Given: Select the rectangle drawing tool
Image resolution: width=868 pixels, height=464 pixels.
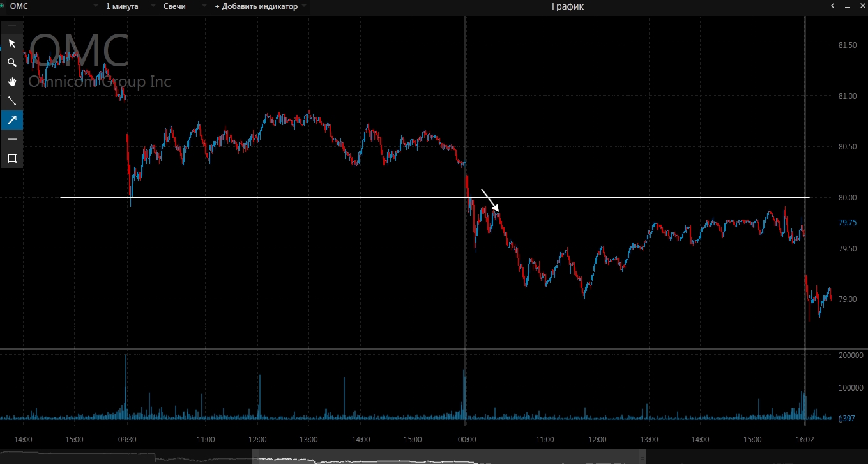Looking at the screenshot, I should click(x=11, y=158).
